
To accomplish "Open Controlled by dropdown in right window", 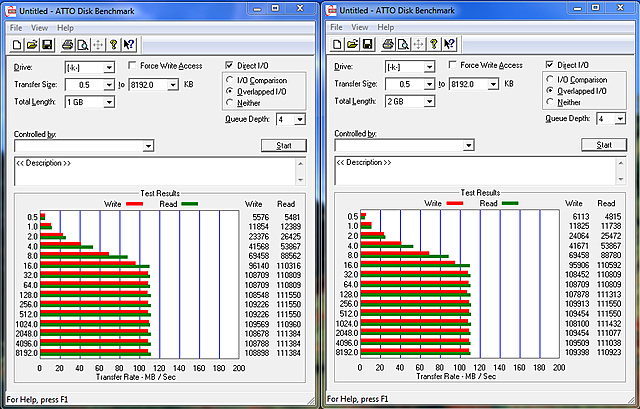I will click(x=469, y=145).
